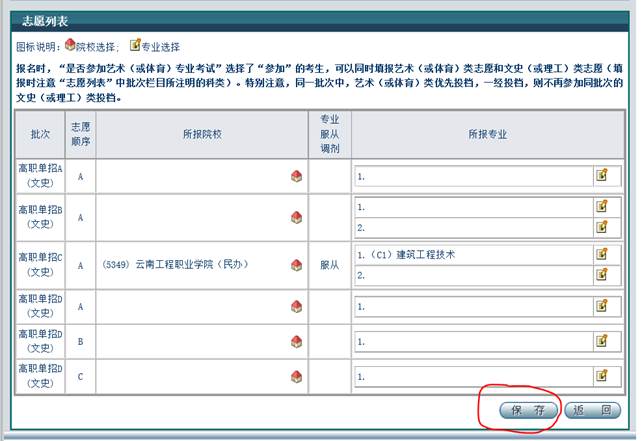Open major picker for 高职单招B major 2
Screen dimensions: 642x441
602,227
